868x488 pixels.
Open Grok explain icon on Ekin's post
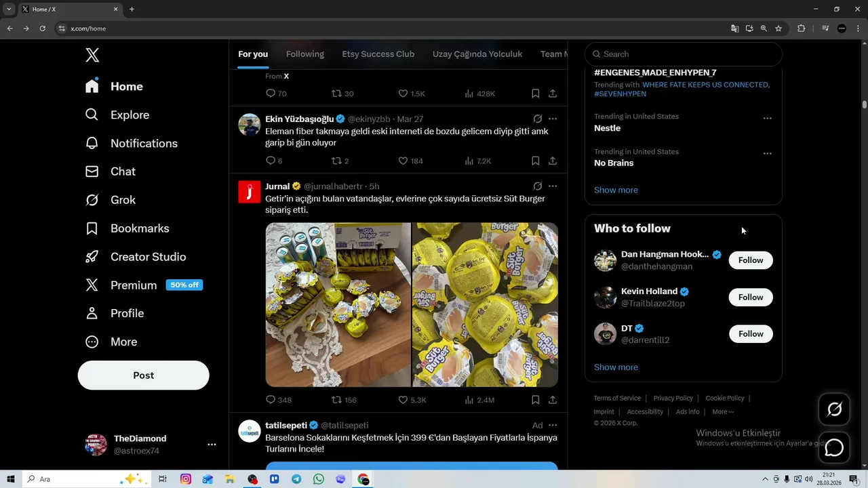pos(537,119)
